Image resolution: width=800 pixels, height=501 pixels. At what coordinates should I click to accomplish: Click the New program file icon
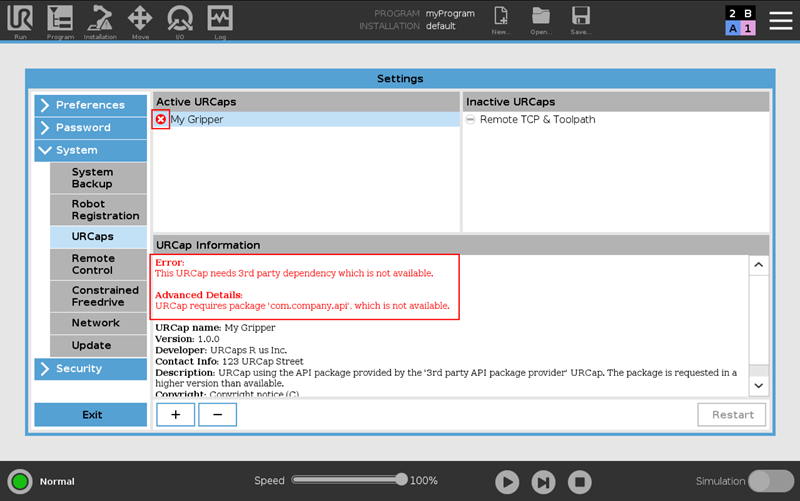click(x=501, y=20)
